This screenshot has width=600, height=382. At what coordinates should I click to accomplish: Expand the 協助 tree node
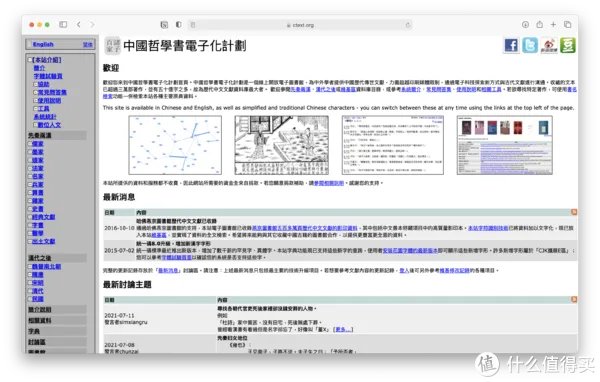point(36,84)
